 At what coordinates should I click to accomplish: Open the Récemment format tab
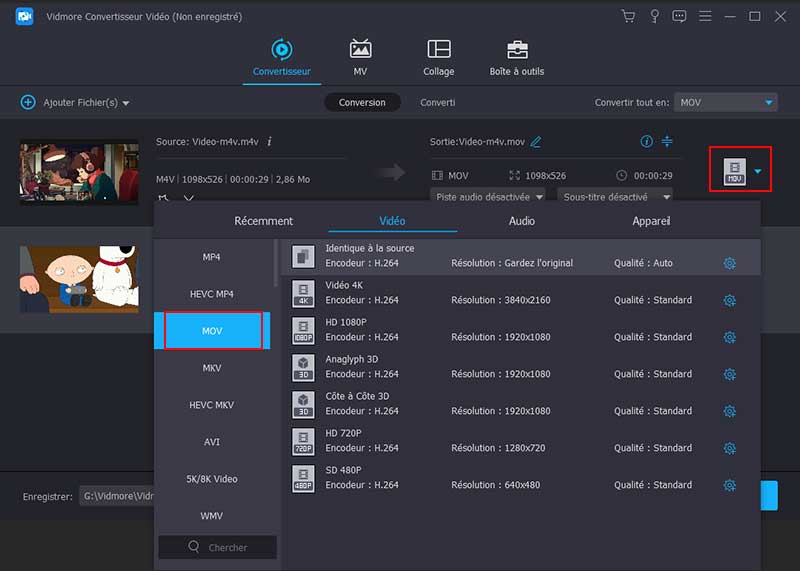tap(263, 221)
